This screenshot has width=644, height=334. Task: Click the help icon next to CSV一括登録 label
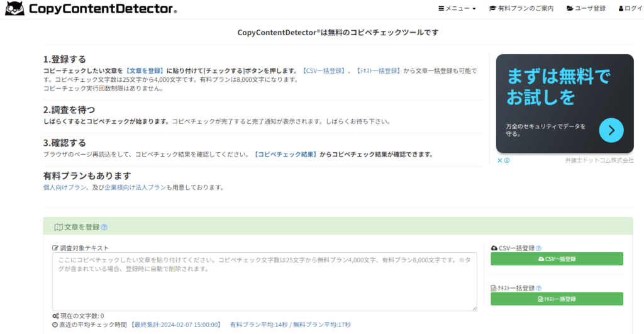[539, 248]
